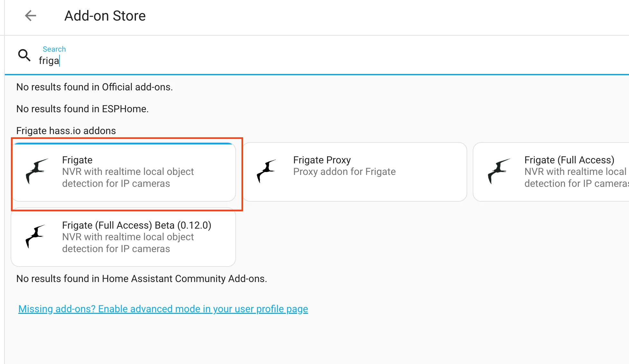This screenshot has width=629, height=364.
Task: Click the search magnifier icon
Action: click(24, 55)
